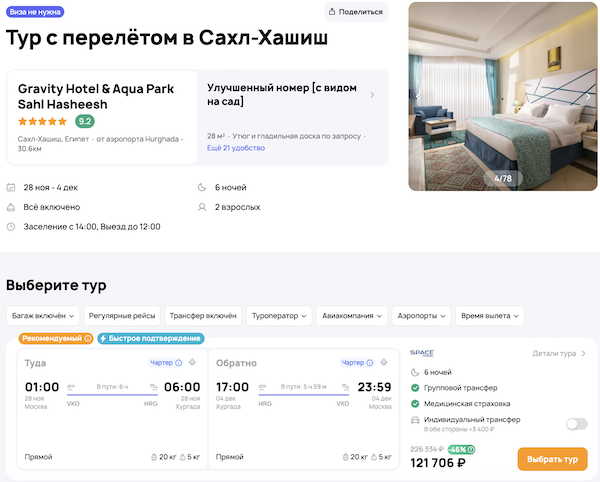Click the airline icon in Туда card
This screenshot has width=600, height=482.
pyautogui.click(x=192, y=363)
